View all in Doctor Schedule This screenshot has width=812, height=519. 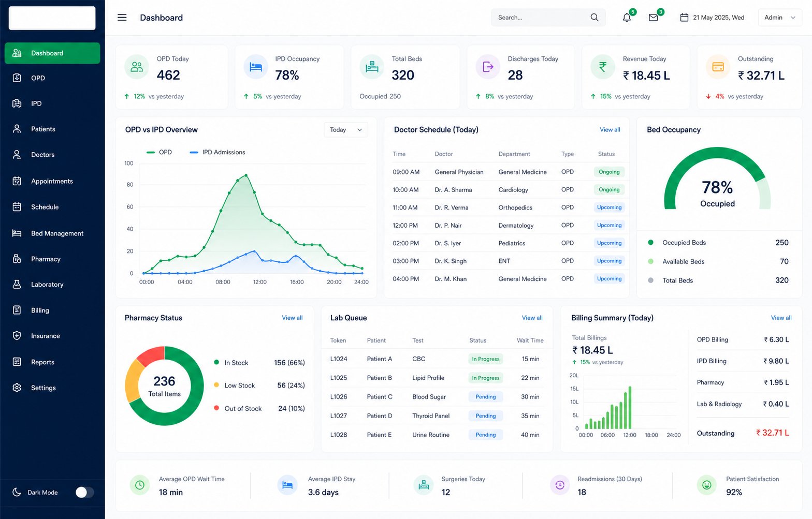(x=610, y=130)
